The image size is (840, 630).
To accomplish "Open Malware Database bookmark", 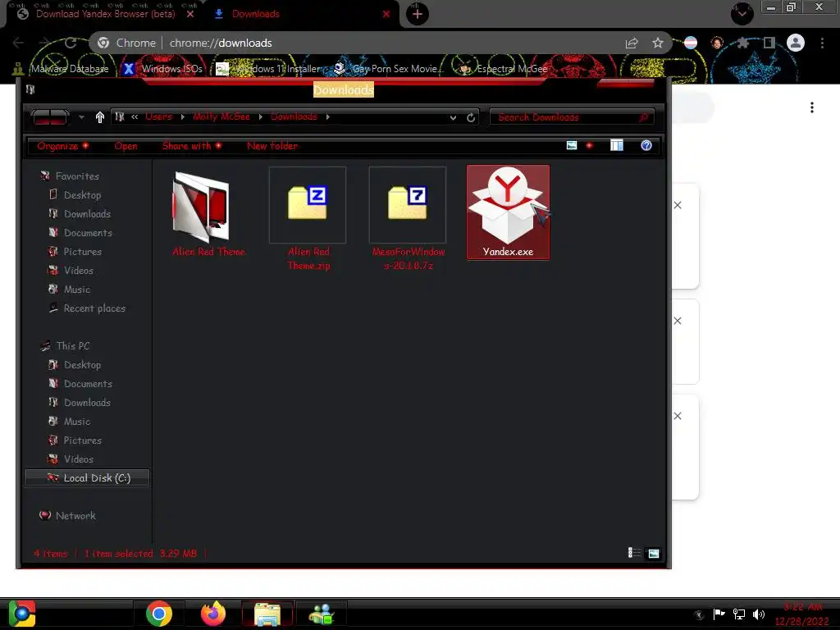I will point(61,69).
